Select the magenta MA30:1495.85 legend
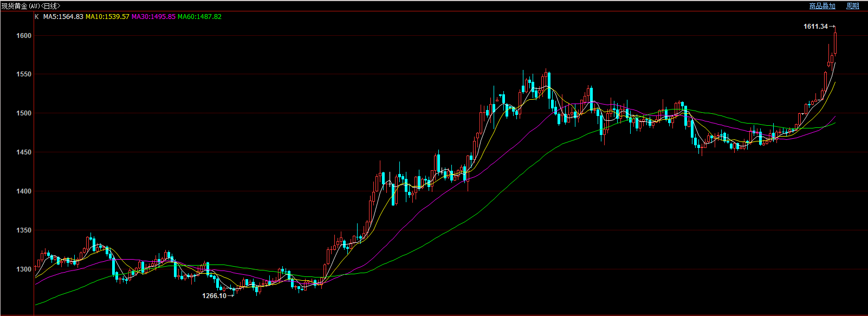The width and height of the screenshot is (868, 316). [153, 17]
